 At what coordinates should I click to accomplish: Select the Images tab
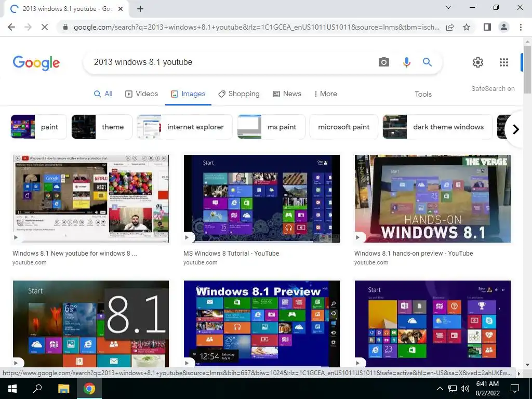188,94
